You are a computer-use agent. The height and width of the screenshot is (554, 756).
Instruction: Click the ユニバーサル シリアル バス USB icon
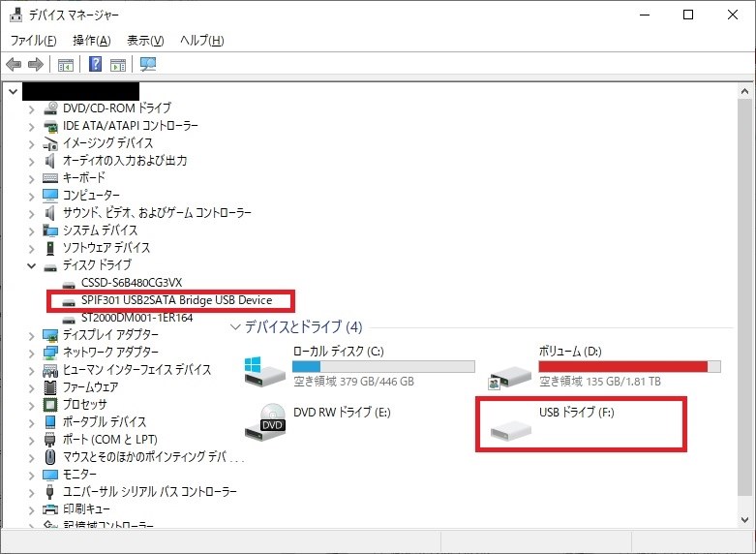(49, 492)
